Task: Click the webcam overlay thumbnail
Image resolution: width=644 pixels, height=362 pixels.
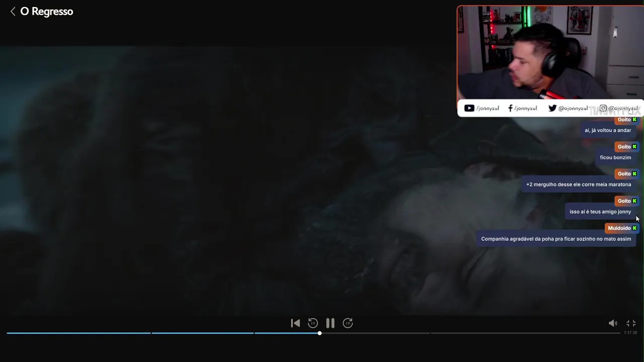Action: coord(550,53)
